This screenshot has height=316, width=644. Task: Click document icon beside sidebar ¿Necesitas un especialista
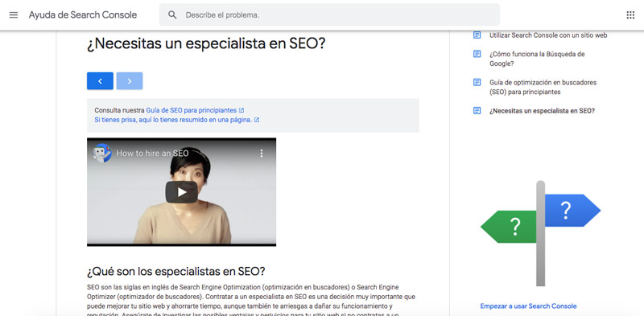477,111
